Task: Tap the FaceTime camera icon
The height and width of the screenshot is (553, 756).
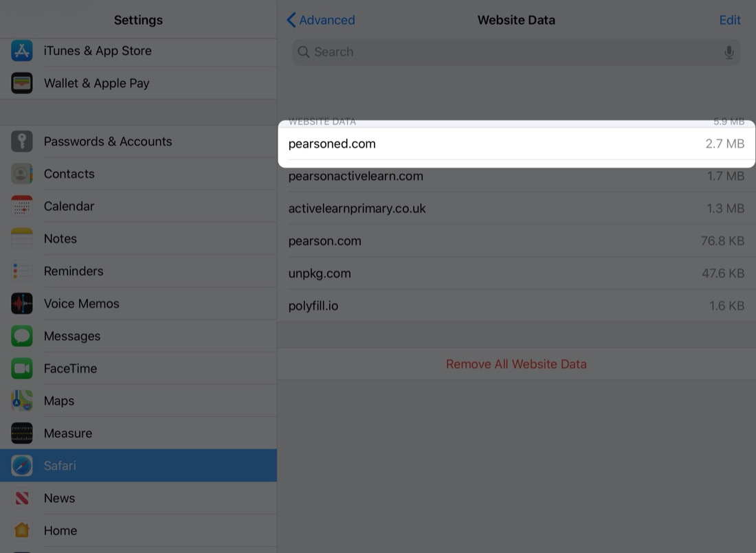Action: (x=22, y=369)
